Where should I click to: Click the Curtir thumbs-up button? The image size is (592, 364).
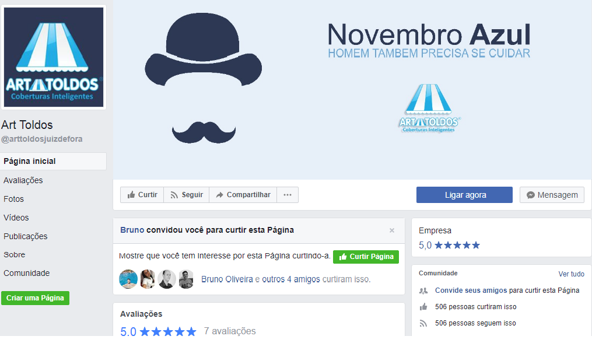click(142, 195)
